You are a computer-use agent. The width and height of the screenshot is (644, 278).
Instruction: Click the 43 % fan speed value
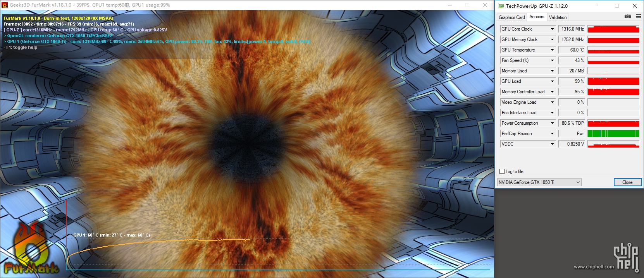pyautogui.click(x=572, y=60)
